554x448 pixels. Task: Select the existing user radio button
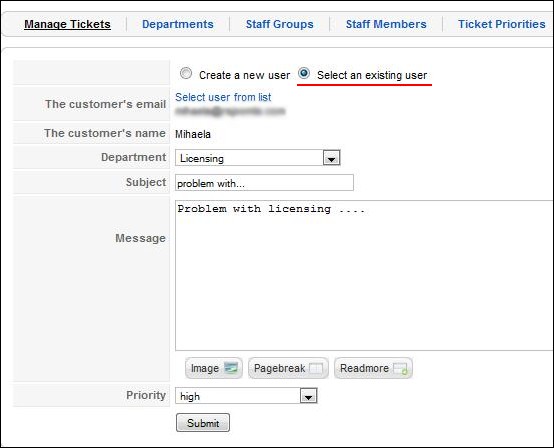[x=303, y=73]
